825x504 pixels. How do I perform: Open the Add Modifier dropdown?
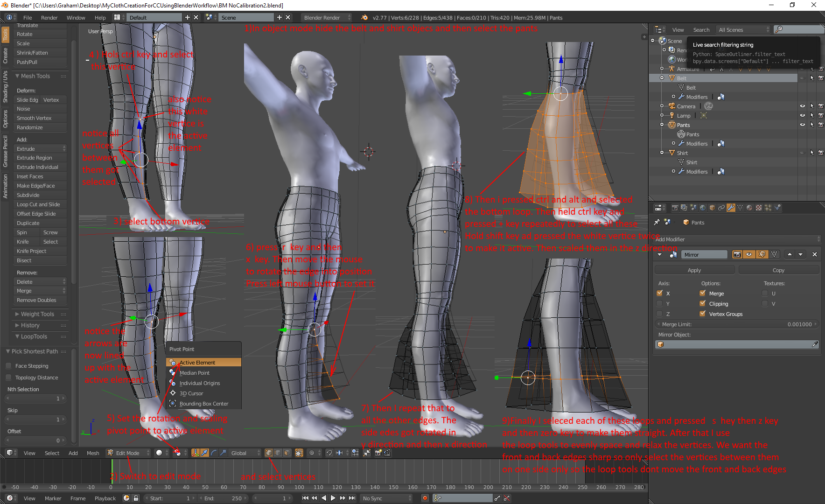(x=736, y=239)
